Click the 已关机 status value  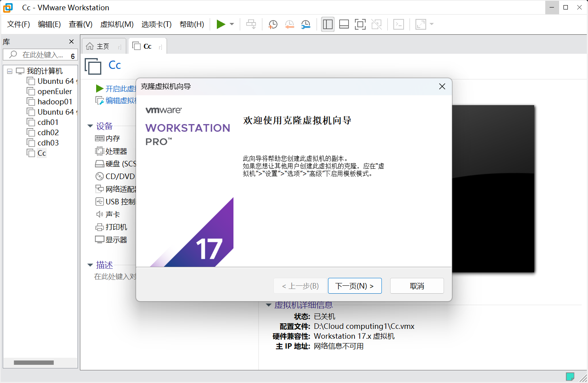point(324,317)
